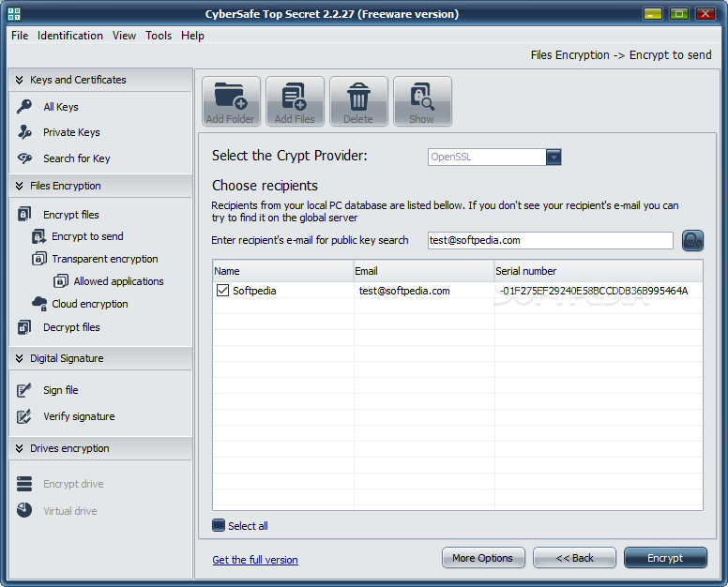Image resolution: width=728 pixels, height=587 pixels.
Task: Collapse the Keys and Certificates section
Action: pos(19,80)
